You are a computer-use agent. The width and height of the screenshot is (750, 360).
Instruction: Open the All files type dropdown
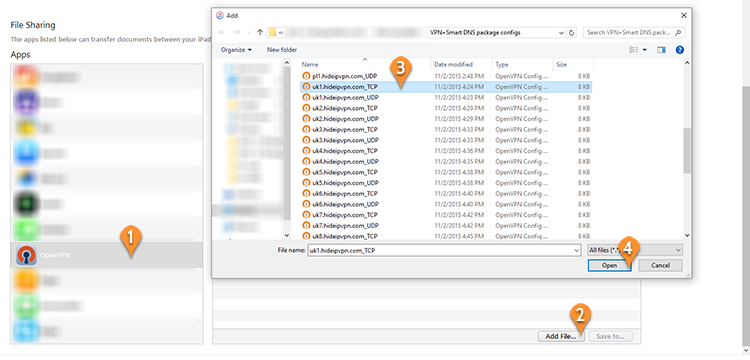(635, 250)
